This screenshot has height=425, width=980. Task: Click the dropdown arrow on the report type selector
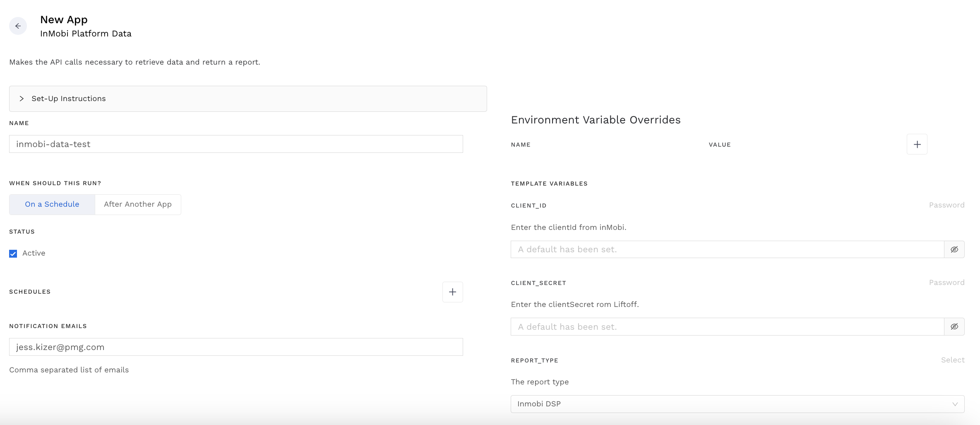(x=955, y=404)
